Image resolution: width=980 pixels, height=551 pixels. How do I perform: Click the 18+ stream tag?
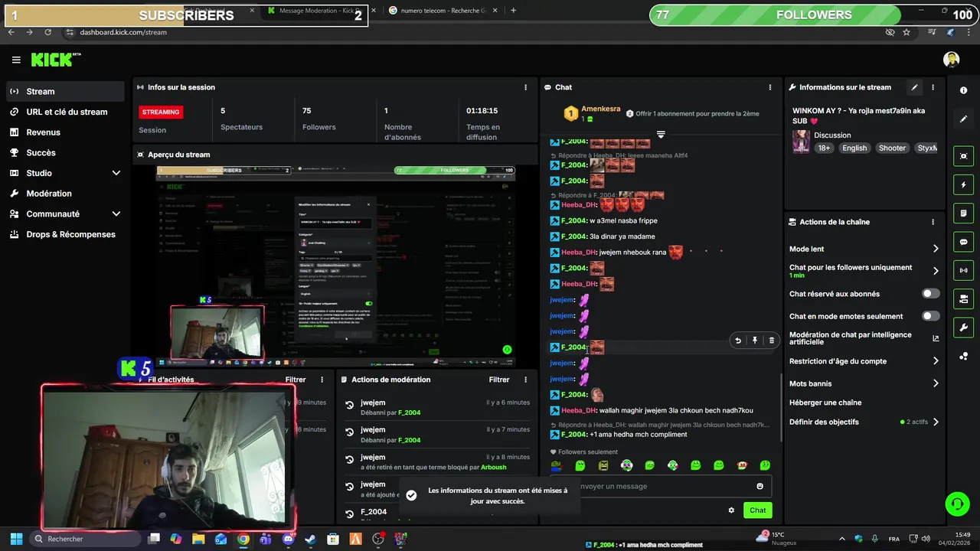(x=824, y=148)
